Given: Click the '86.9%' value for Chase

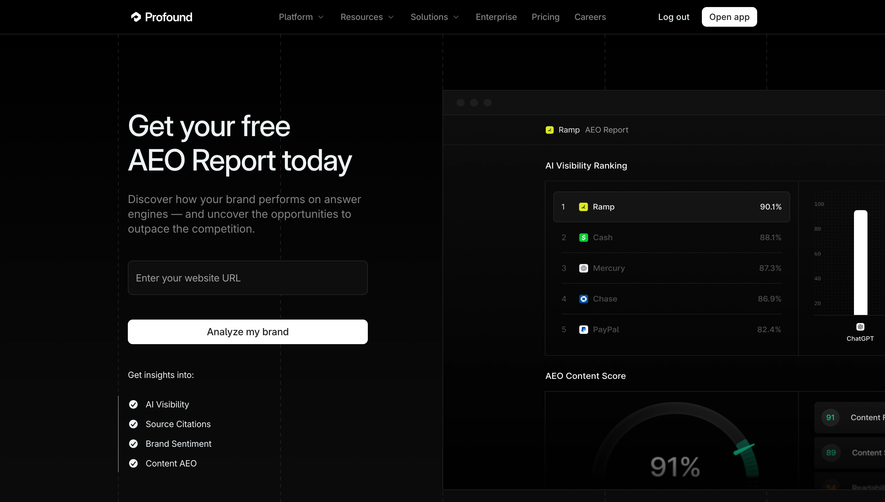Looking at the screenshot, I should 770,299.
